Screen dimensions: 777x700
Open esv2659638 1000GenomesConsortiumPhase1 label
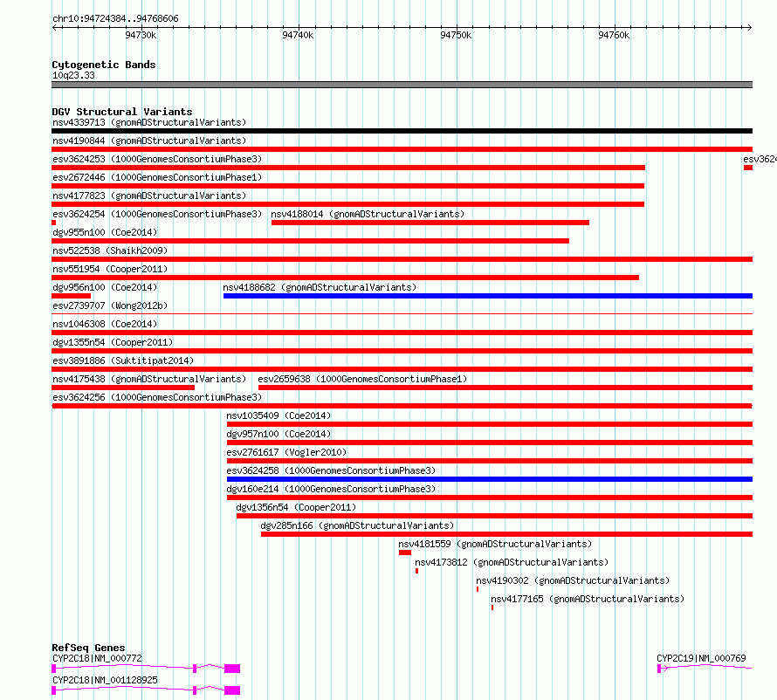pos(362,379)
